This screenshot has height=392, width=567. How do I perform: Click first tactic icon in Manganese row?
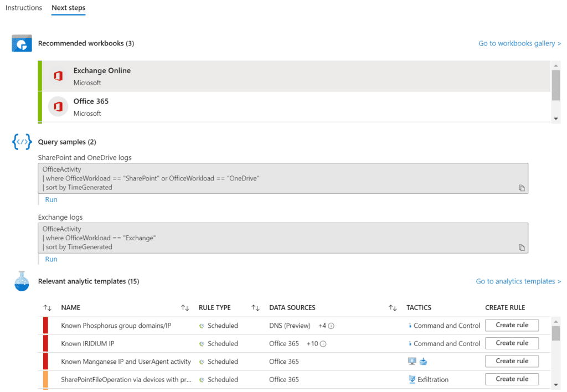pos(412,361)
